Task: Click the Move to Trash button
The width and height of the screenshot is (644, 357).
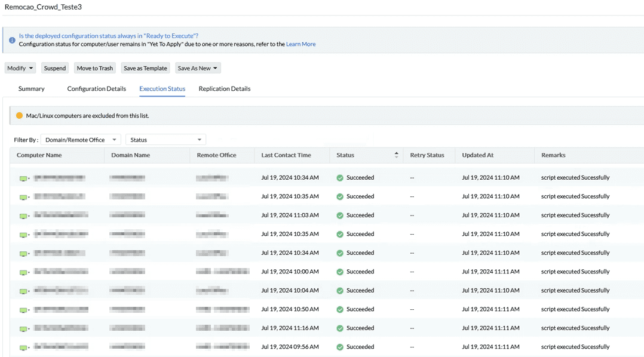Action: [x=94, y=68]
